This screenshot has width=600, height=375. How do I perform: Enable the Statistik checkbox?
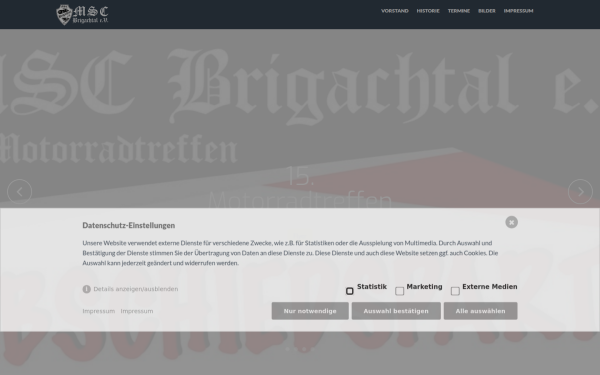pyautogui.click(x=349, y=291)
